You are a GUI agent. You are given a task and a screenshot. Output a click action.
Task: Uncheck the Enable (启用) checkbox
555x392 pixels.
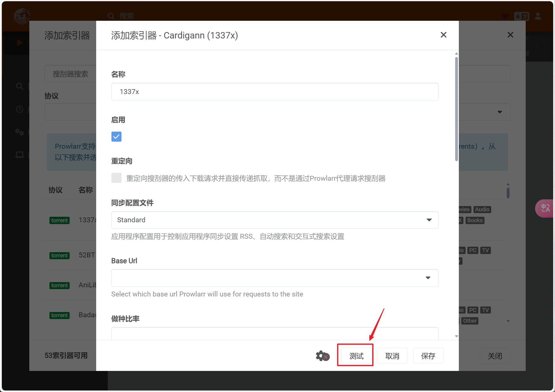[116, 136]
